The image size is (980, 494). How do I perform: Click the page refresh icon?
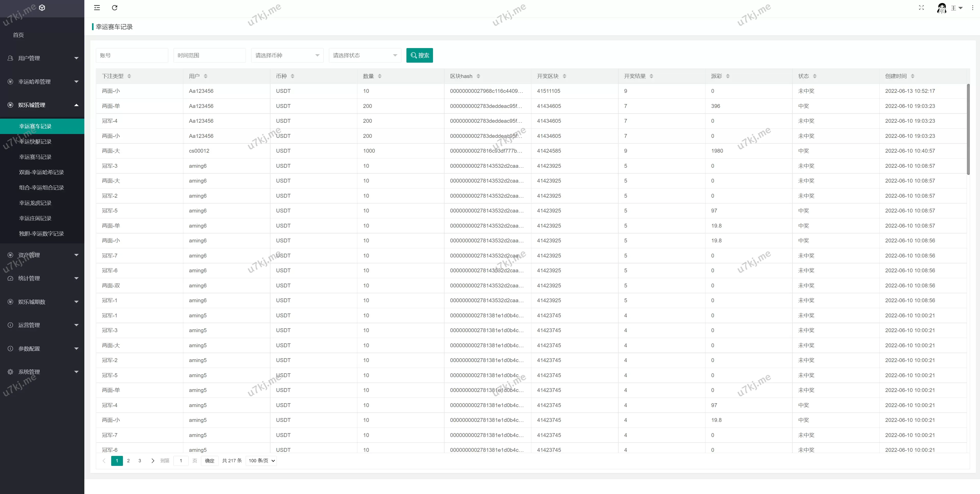[x=115, y=8]
